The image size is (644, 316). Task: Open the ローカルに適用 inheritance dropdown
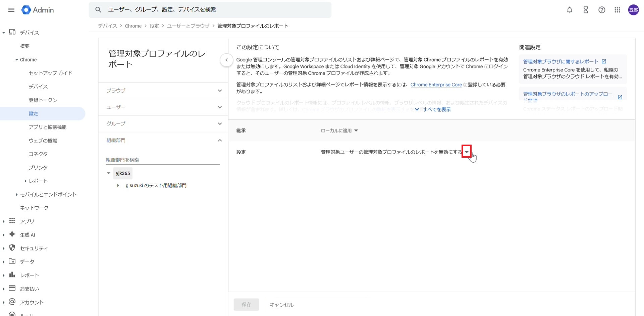coord(339,130)
